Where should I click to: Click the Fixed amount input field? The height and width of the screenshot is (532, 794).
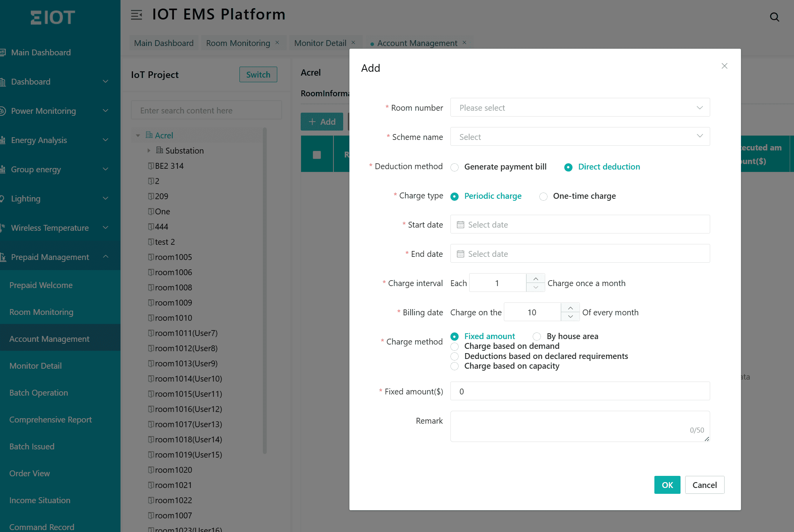(x=580, y=391)
